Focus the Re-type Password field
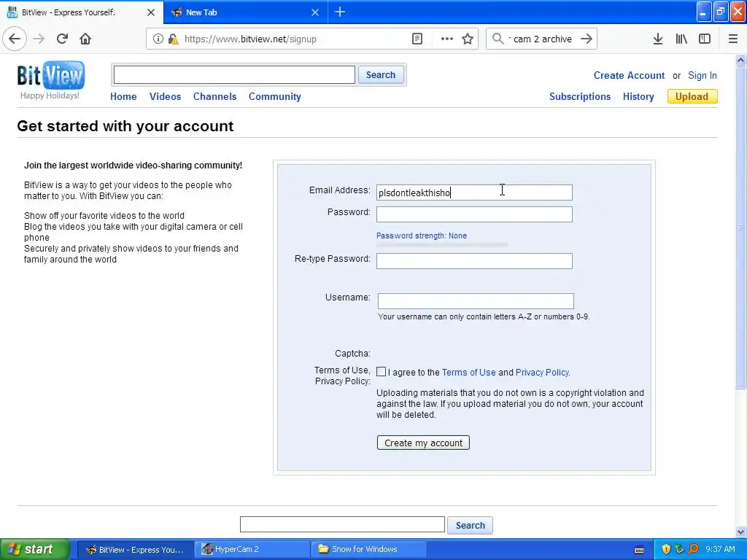The width and height of the screenshot is (747, 560). [474, 261]
